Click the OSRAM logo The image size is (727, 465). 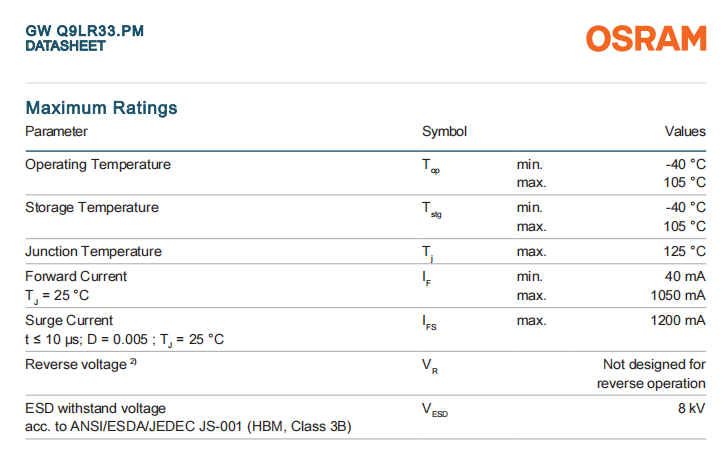tap(646, 39)
